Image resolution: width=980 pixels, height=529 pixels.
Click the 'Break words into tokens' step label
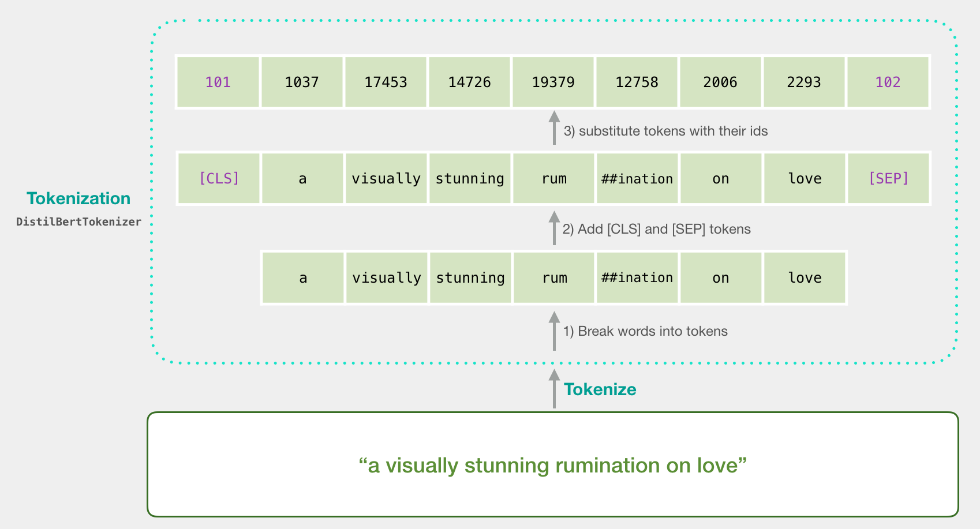coord(645,331)
